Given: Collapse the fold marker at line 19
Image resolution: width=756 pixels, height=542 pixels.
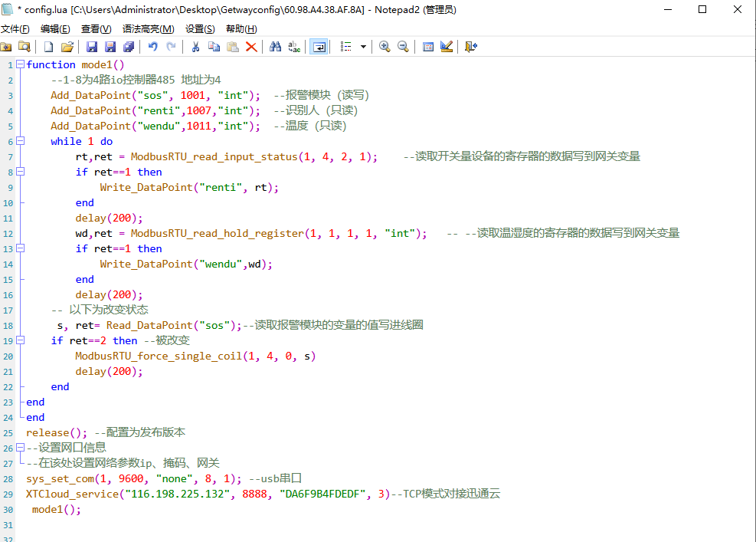Looking at the screenshot, I should coord(20,341).
